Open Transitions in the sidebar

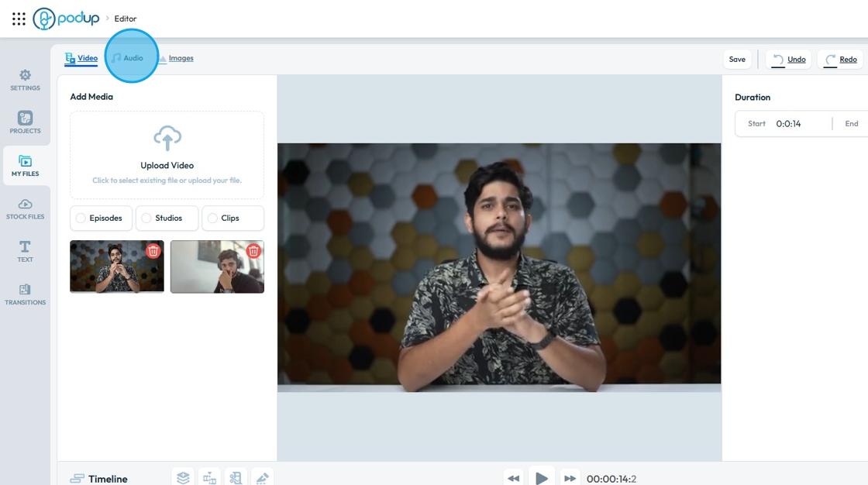[25, 294]
